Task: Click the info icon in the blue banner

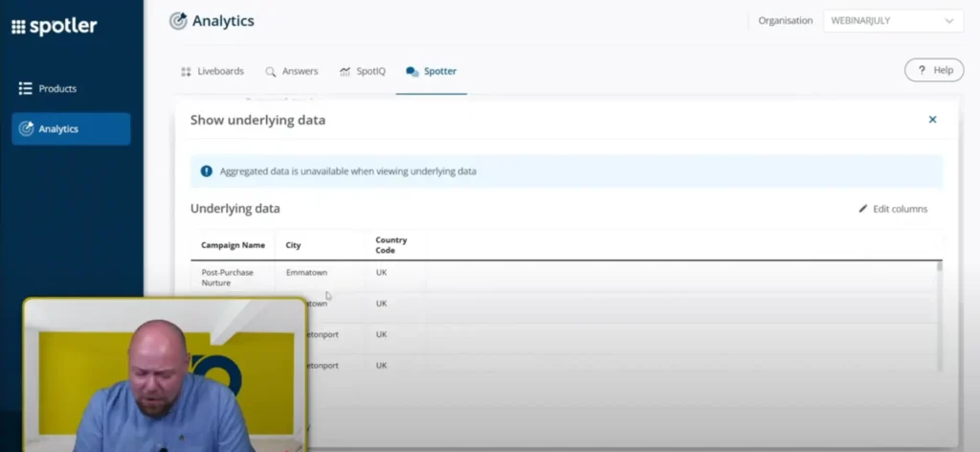Action: (207, 171)
